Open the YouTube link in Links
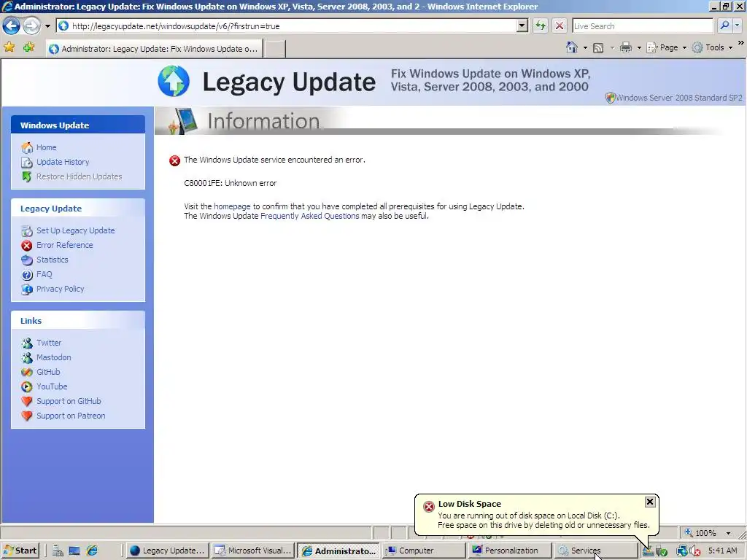The width and height of the screenshot is (747, 560). pyautogui.click(x=52, y=386)
